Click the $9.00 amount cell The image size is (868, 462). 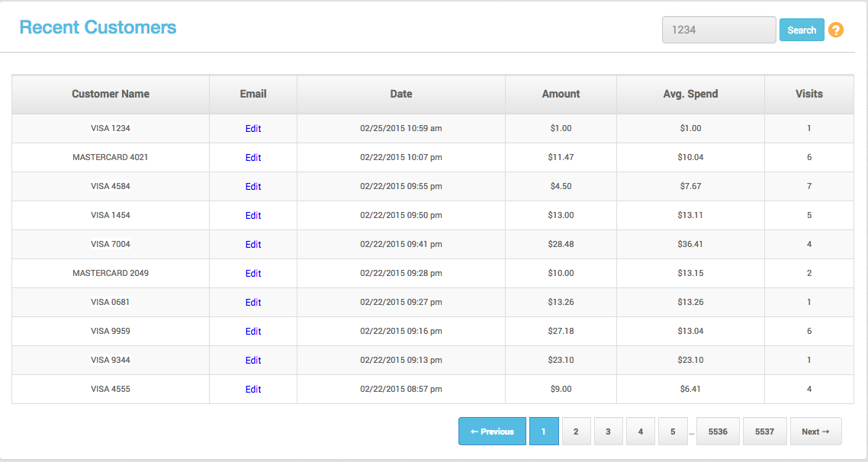tap(561, 389)
